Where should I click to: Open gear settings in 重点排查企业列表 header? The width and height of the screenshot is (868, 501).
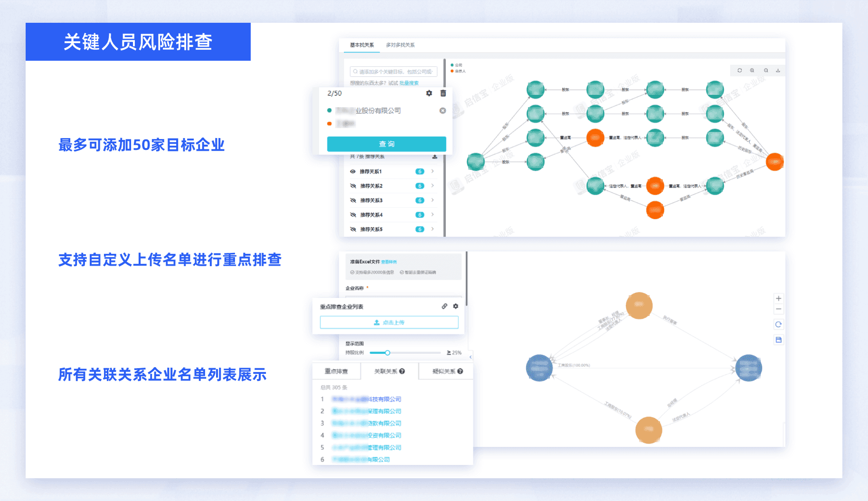455,306
